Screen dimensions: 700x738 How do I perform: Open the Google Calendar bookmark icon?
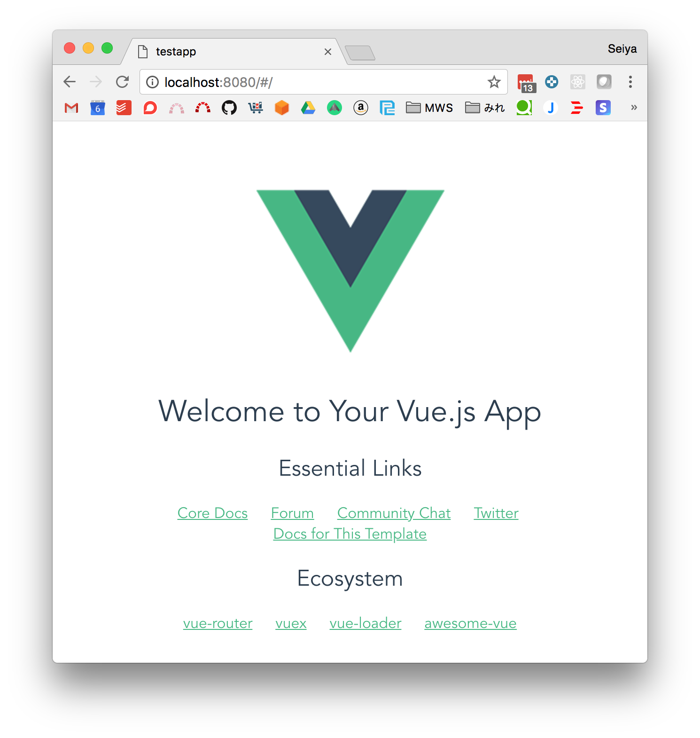pyautogui.click(x=98, y=108)
